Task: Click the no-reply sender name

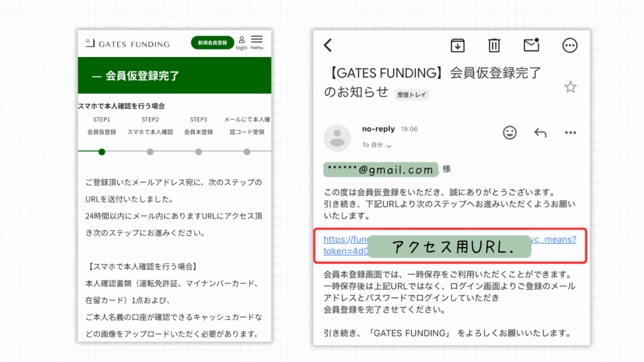Action: click(x=378, y=129)
